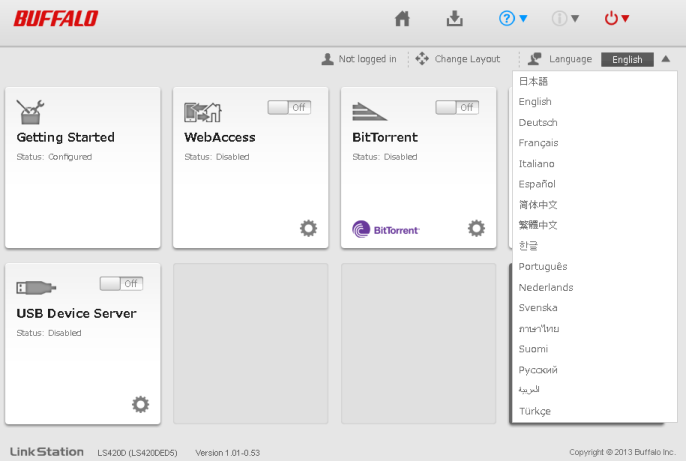Click the WebAccess title
The height and width of the screenshot is (461, 686).
click(x=220, y=137)
